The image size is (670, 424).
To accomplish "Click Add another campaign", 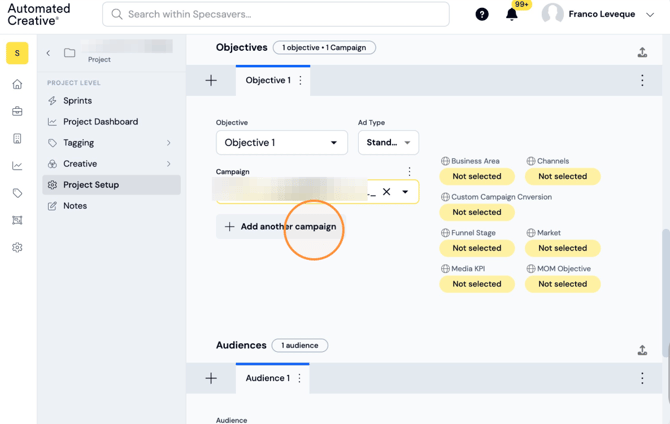I will pyautogui.click(x=280, y=227).
